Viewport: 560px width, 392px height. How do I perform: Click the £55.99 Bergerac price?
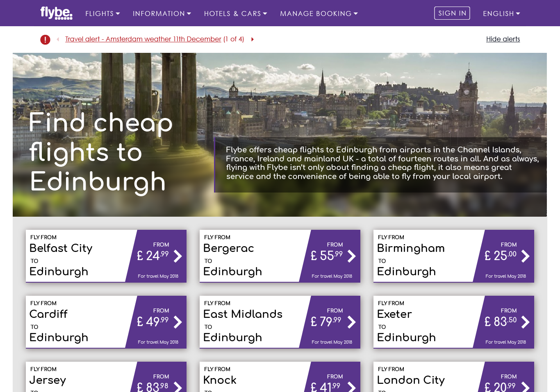click(x=327, y=256)
